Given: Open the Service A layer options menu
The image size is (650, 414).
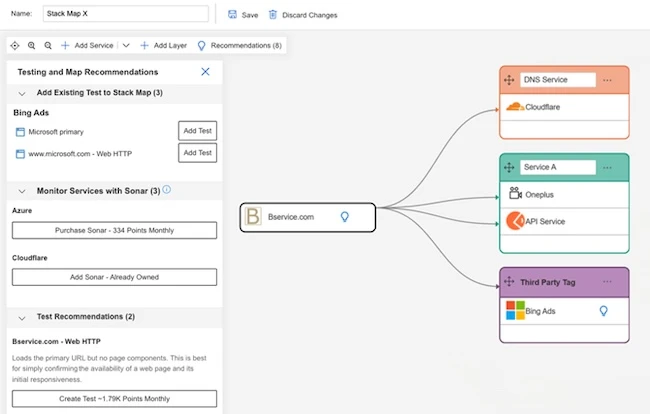Looking at the screenshot, I should tap(607, 167).
